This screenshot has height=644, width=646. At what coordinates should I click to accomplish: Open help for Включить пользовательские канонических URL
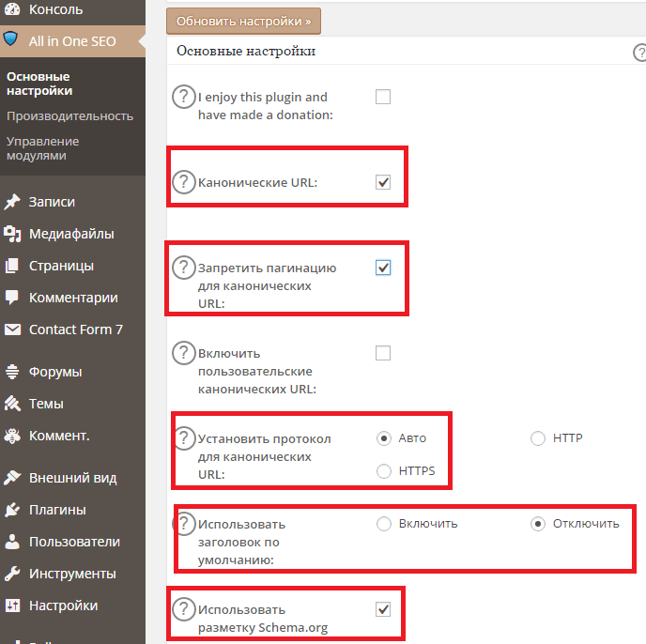[x=184, y=353]
